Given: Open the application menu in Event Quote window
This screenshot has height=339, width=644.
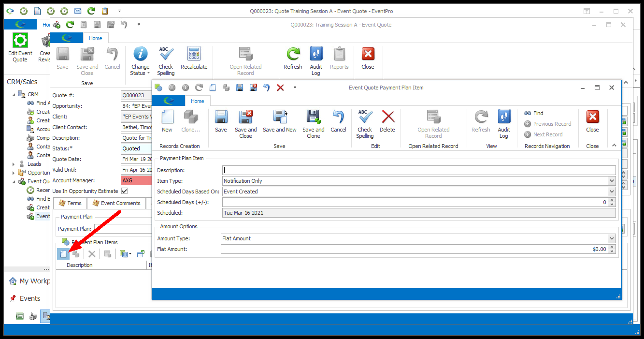Looking at the screenshot, I should pyautogui.click(x=67, y=38).
